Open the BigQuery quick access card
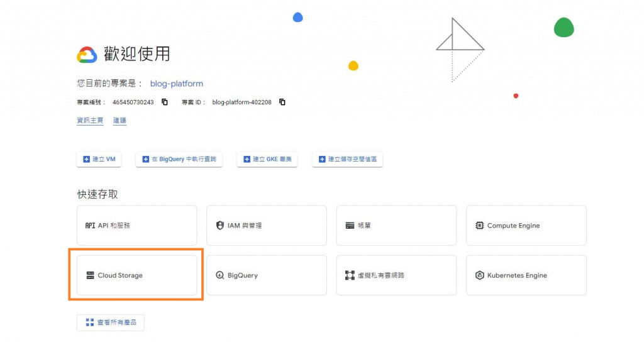Image resolution: width=644 pixels, height=357 pixels. [267, 275]
